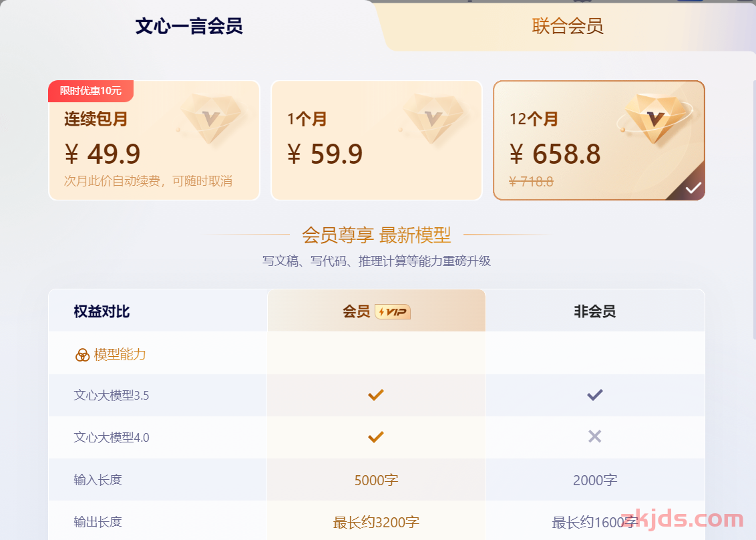Switch to the 联合会员 tab
The height and width of the screenshot is (540, 756).
pyautogui.click(x=568, y=26)
